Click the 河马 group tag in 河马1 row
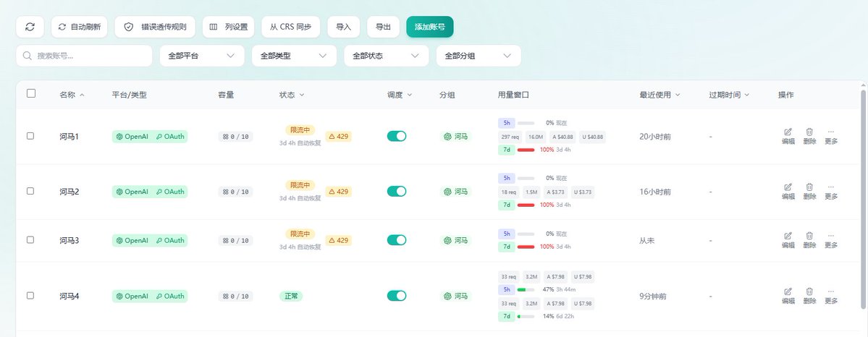Screen dimensions: 868x337 tap(456, 136)
